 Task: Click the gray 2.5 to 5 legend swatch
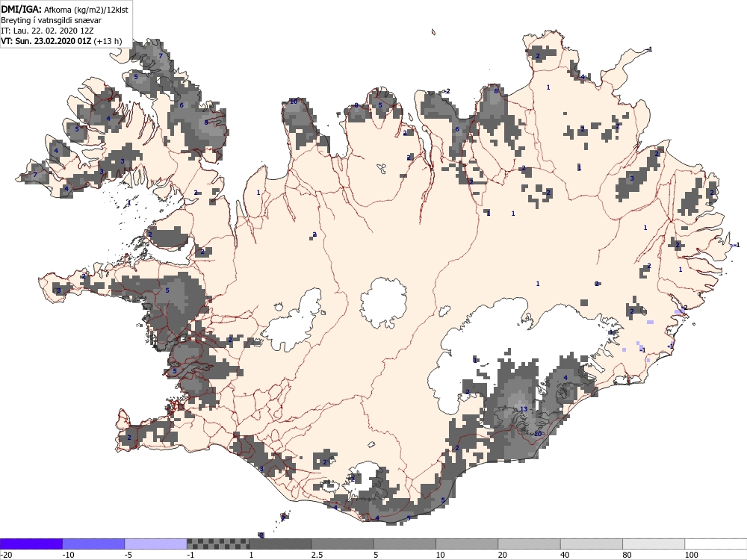click(343, 544)
